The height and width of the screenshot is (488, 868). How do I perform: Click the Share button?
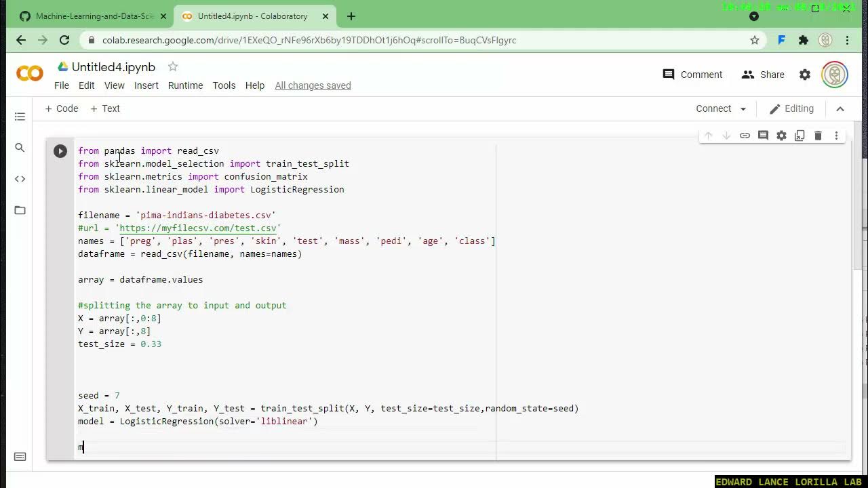point(763,75)
